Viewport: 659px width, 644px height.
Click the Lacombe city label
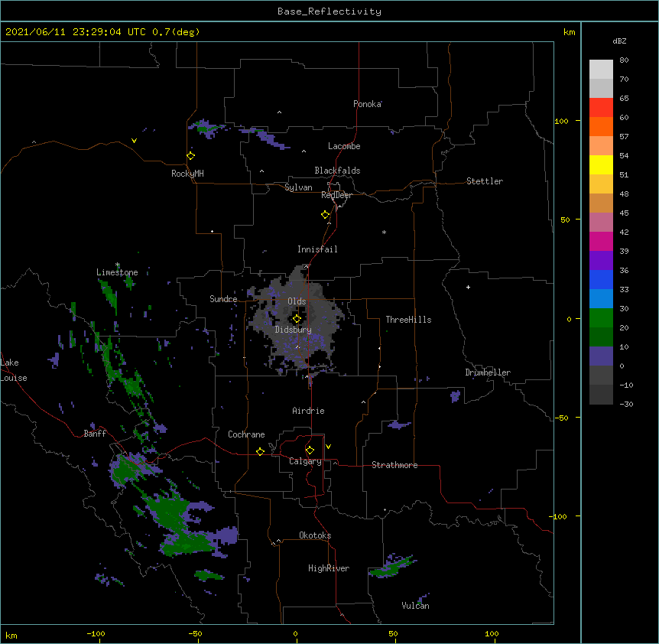tap(344, 146)
